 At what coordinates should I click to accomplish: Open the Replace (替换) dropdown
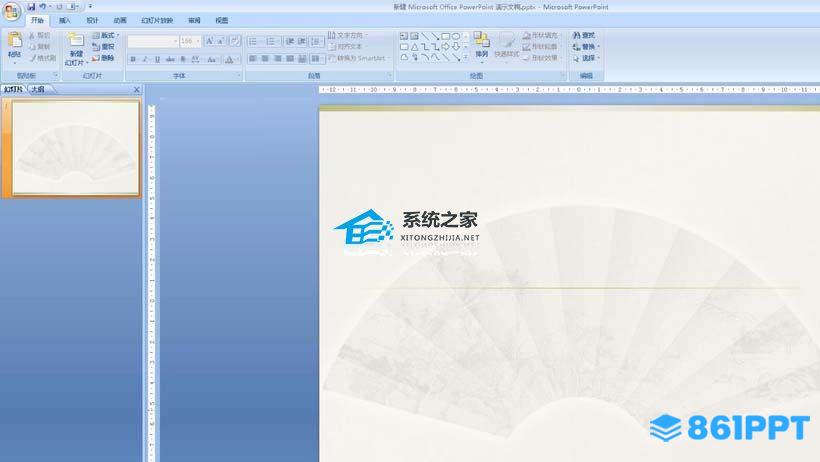click(586, 47)
